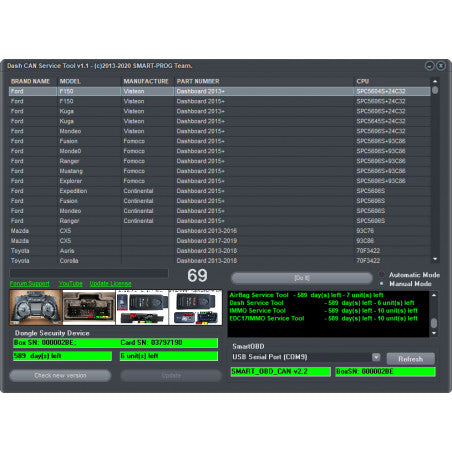Click the progress bar above Forum Support

point(89,273)
